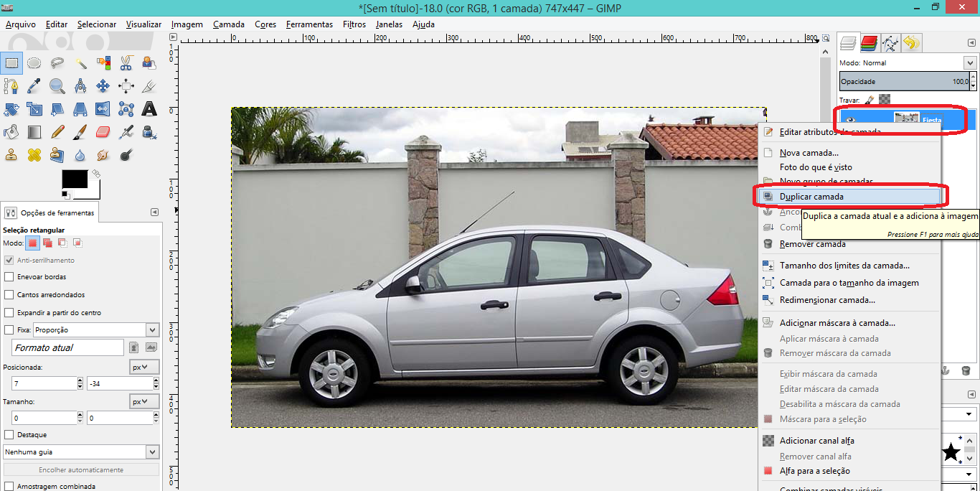Choose the Scissors Select tool
The width and height of the screenshot is (980, 491).
tap(126, 63)
